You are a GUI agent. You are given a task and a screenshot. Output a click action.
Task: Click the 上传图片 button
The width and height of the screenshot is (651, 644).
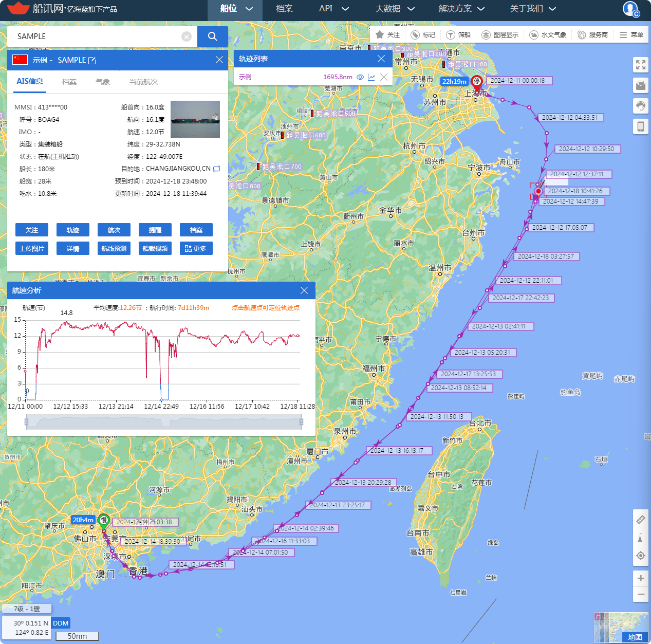(x=32, y=249)
